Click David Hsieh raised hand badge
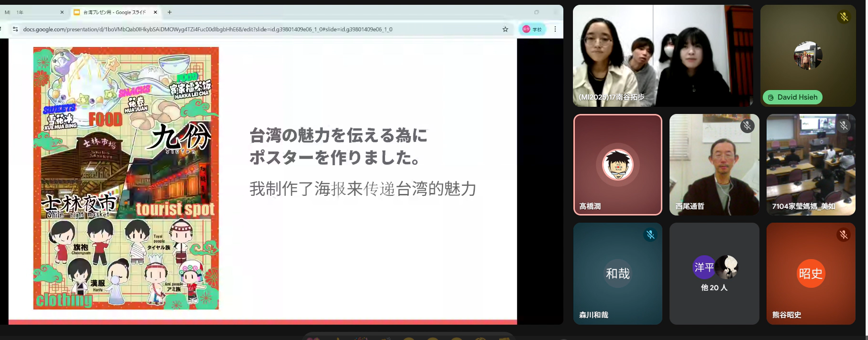The height and width of the screenshot is (340, 868). [792, 97]
